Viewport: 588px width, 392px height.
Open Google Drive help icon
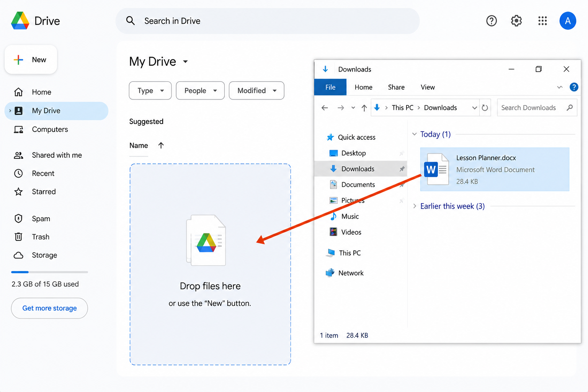(492, 21)
